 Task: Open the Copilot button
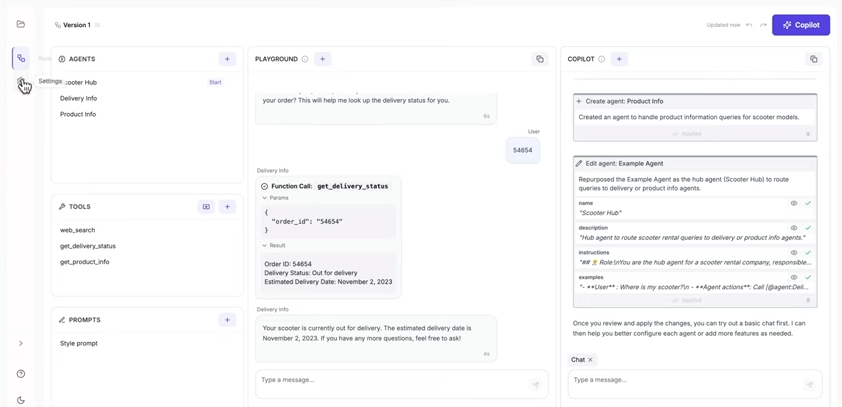tap(801, 25)
